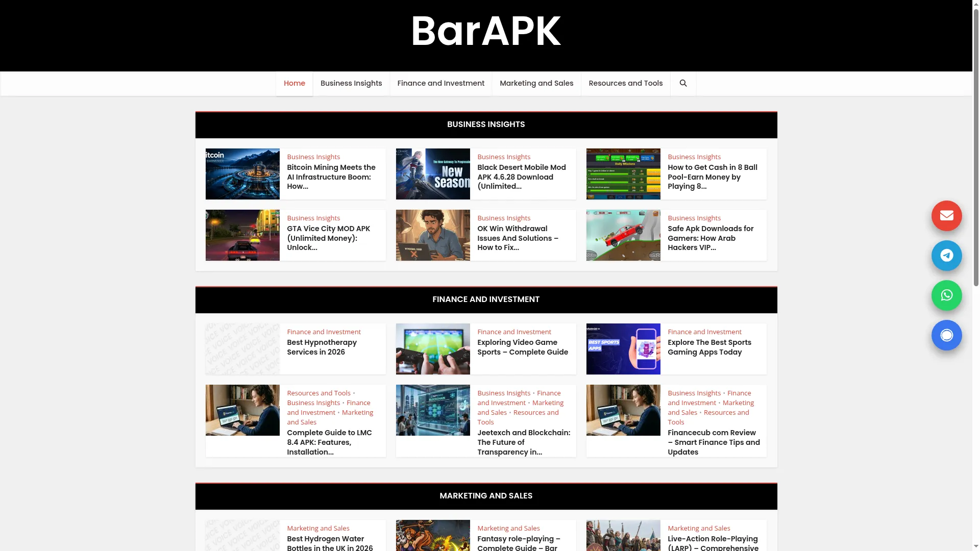The width and height of the screenshot is (980, 551).
Task: Open the WhatsApp floating button
Action: [x=946, y=295]
